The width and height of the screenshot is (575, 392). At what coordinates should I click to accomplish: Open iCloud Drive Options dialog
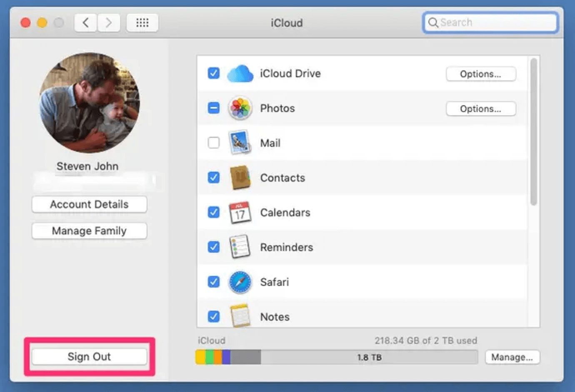click(480, 74)
